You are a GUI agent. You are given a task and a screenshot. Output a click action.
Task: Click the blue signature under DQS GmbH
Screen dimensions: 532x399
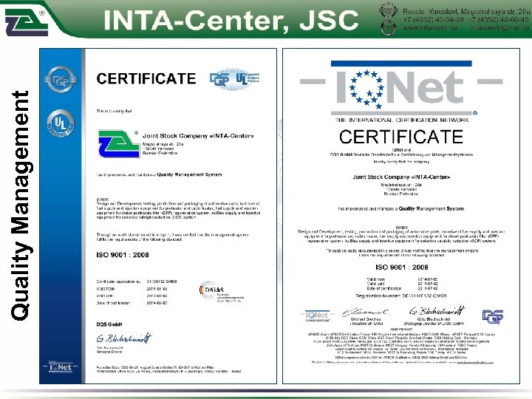[124, 338]
